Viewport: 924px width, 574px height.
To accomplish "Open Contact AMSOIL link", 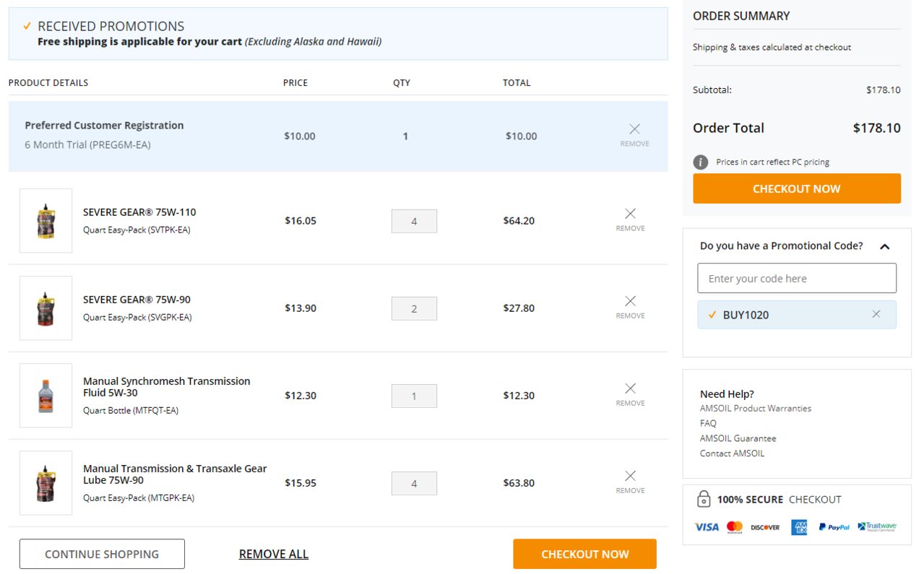I will point(732,453).
